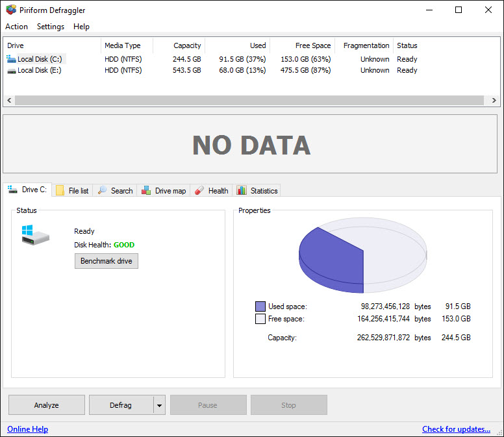Expand the Defrag dropdown arrow
Screen dimensions: 504x437
(x=159, y=405)
